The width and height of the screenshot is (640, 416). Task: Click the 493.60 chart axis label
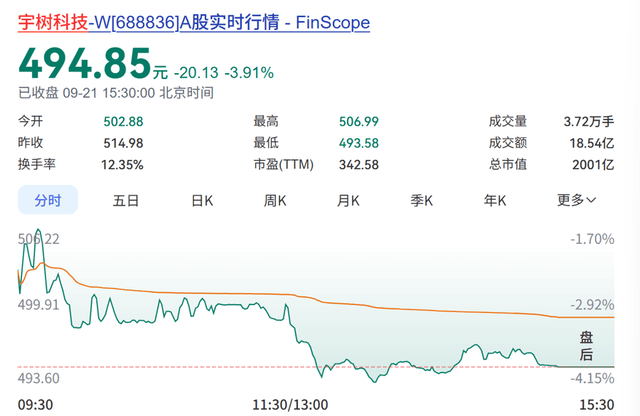point(39,378)
